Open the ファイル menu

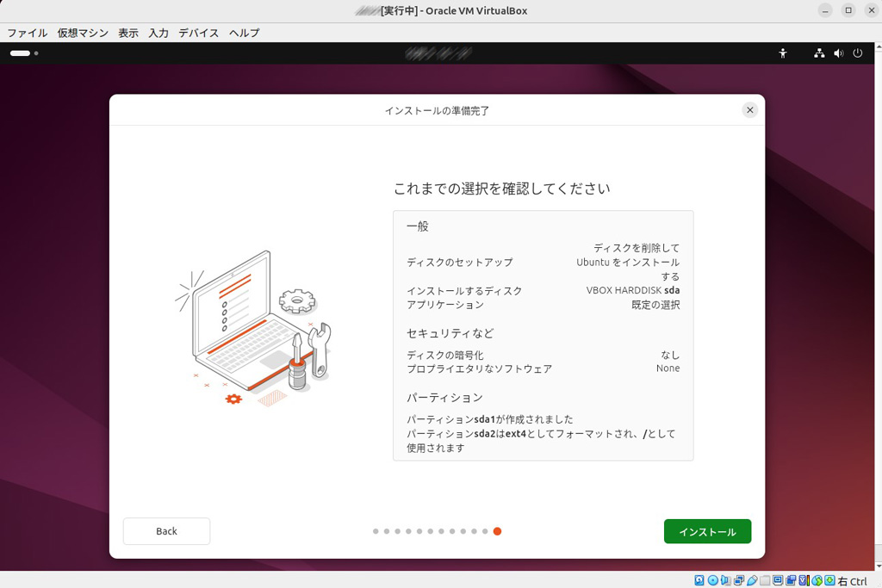27,33
